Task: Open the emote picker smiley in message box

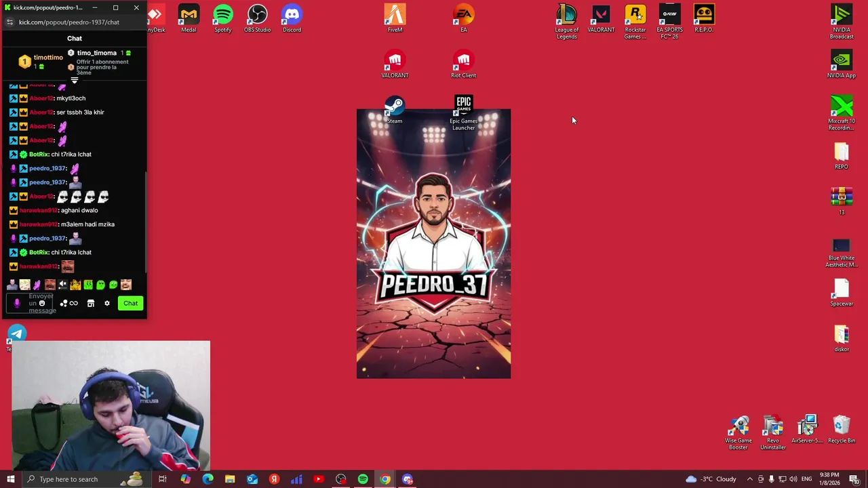Action: (42, 303)
